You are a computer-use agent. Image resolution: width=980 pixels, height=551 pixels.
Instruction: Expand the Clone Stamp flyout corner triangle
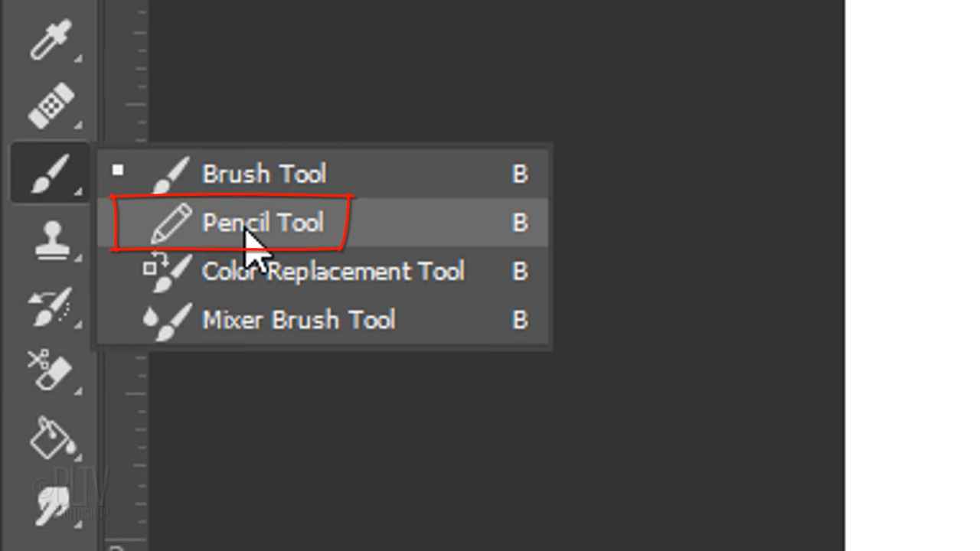point(78,259)
